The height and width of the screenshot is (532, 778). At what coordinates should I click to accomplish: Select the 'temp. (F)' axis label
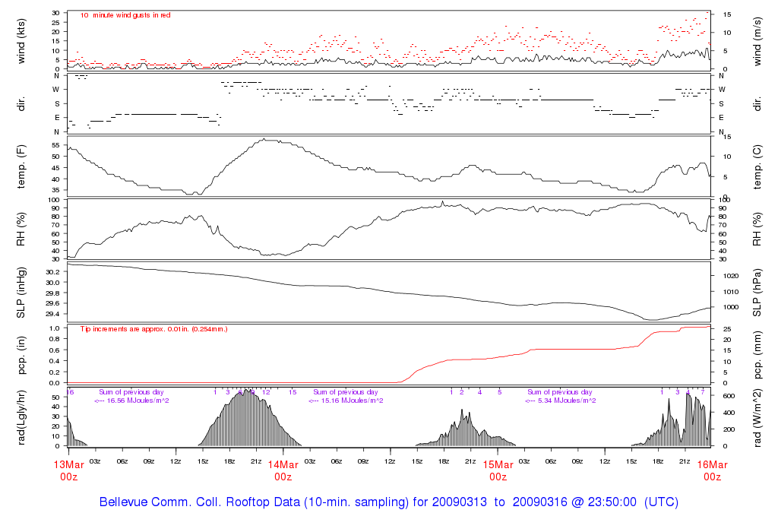21,166
